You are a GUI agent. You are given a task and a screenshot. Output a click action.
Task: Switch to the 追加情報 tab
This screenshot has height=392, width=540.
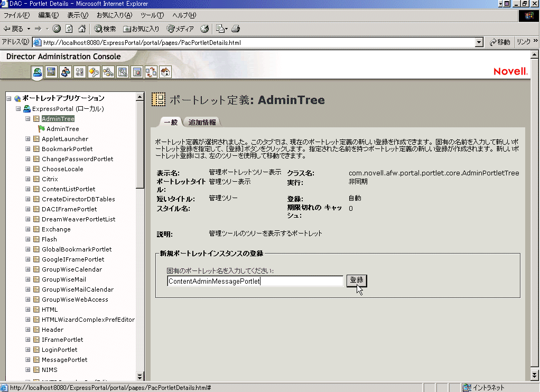click(x=202, y=122)
